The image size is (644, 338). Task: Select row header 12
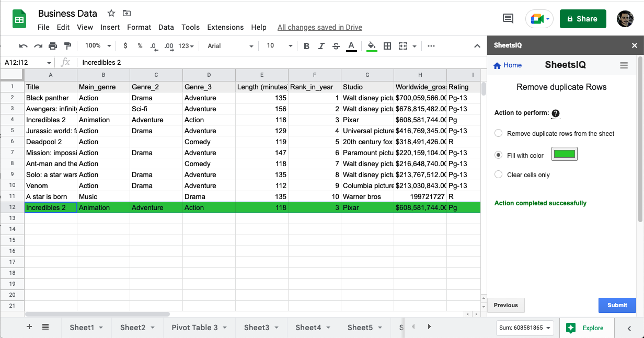[x=12, y=207]
